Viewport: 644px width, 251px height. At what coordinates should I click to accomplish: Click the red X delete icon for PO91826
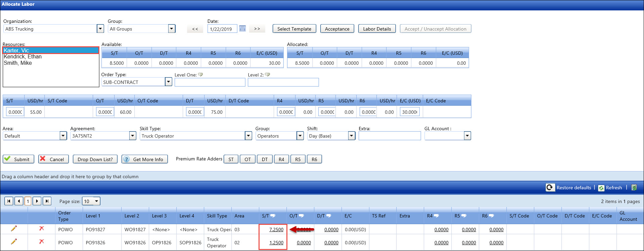(42, 242)
